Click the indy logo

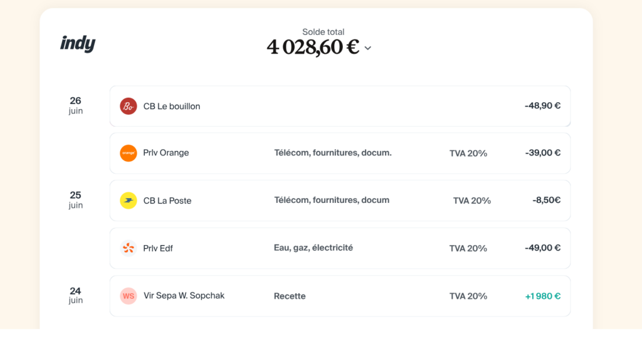pyautogui.click(x=78, y=44)
